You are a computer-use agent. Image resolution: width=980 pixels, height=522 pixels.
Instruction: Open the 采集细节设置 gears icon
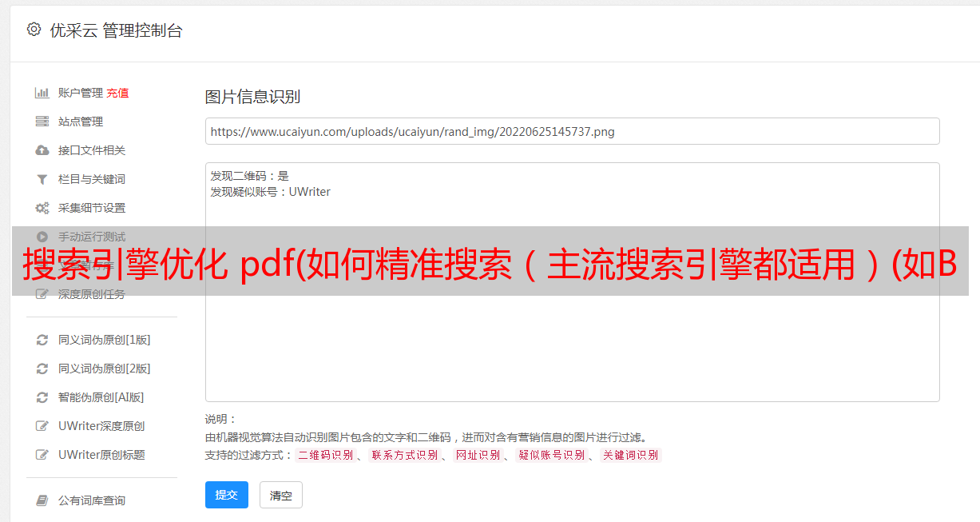point(42,208)
